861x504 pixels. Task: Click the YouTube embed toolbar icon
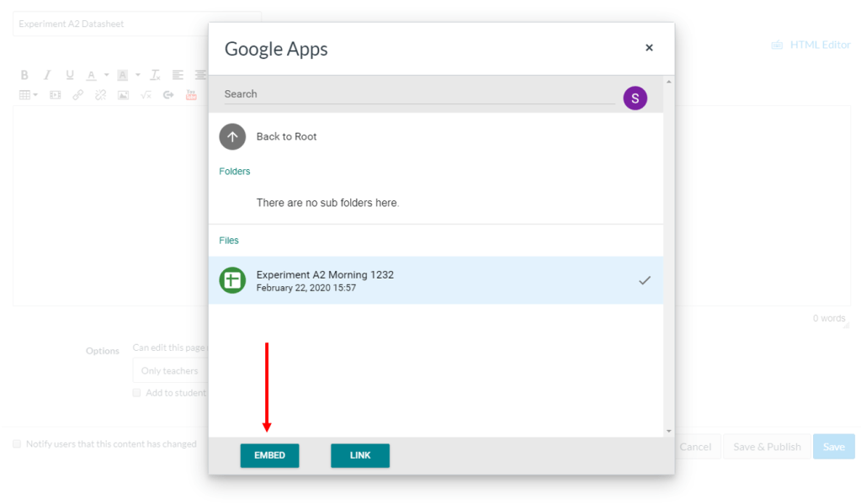pos(191,95)
